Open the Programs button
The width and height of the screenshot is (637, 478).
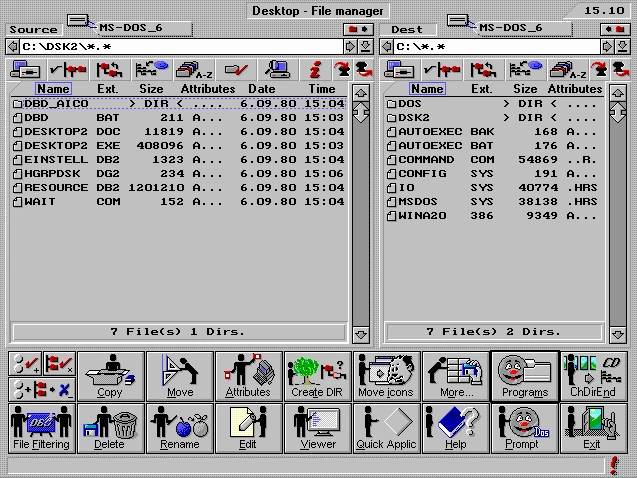[525, 376]
